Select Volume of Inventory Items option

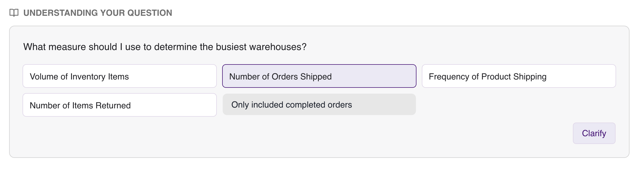[x=120, y=76]
